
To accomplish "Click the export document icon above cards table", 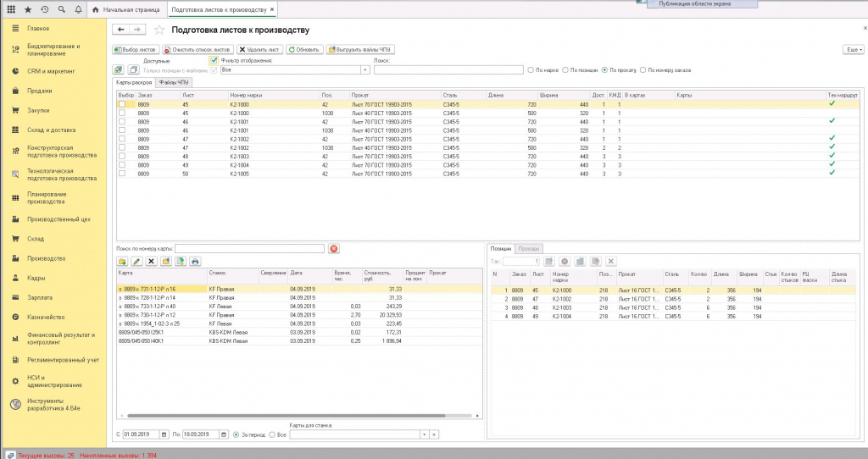I will coord(181,261).
